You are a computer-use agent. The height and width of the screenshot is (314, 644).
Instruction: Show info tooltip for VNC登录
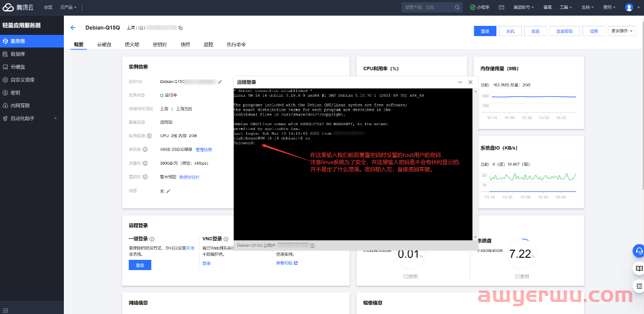[226, 239]
